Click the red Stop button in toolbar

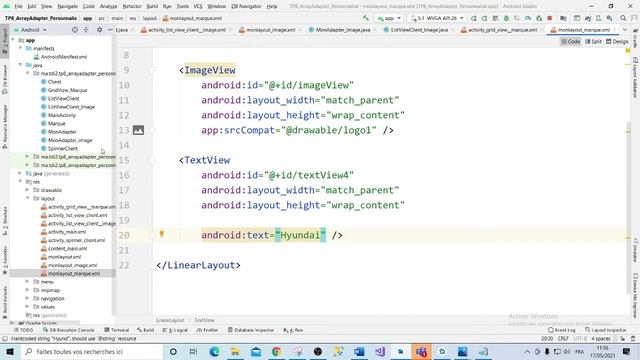point(550,18)
